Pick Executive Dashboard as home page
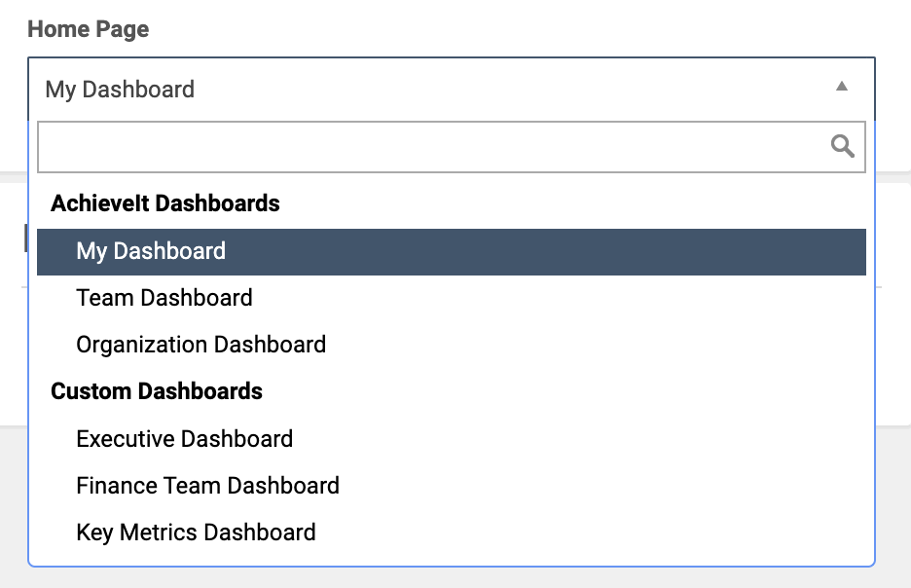 (452, 439)
